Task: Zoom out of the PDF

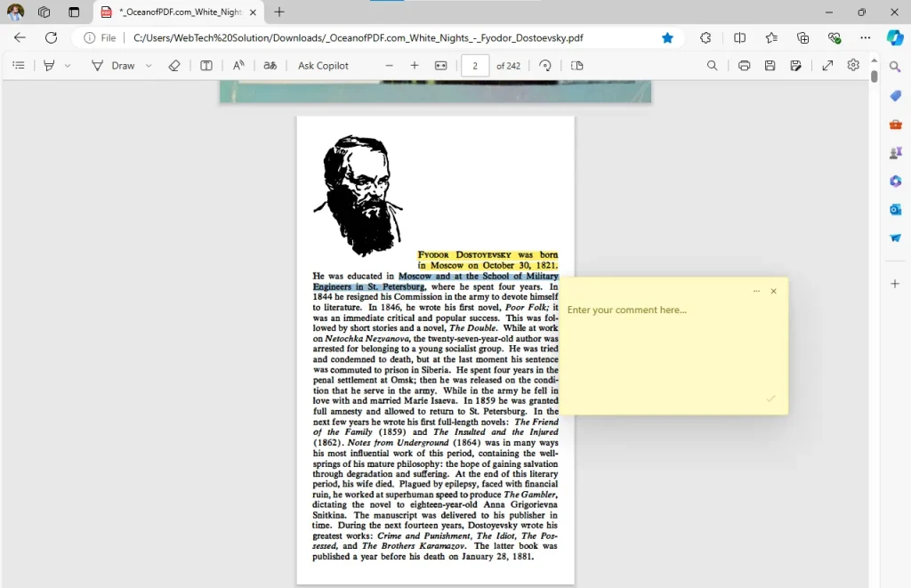Action: click(x=390, y=66)
